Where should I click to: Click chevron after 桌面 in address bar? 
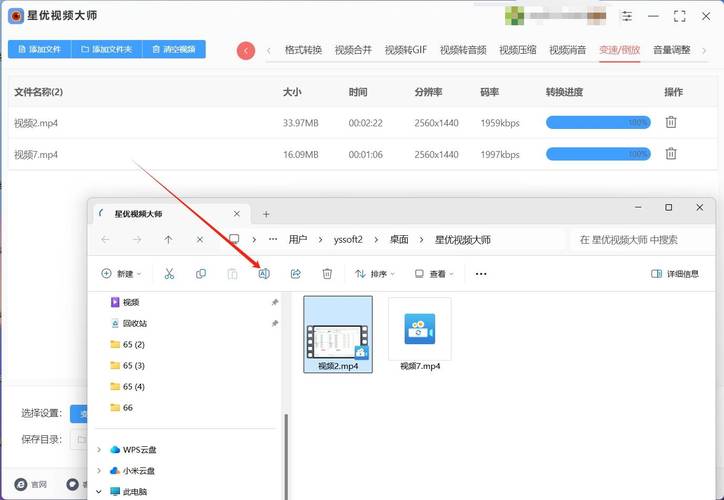(x=422, y=240)
